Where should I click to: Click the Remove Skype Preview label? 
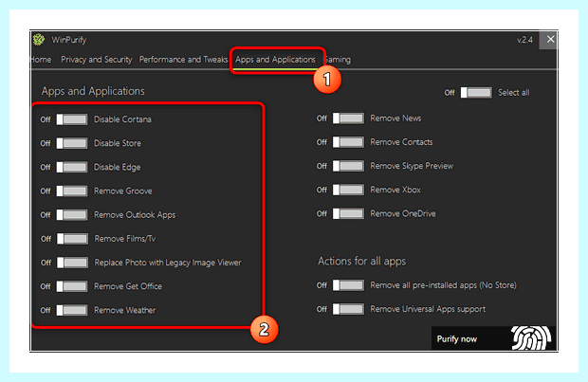click(412, 166)
